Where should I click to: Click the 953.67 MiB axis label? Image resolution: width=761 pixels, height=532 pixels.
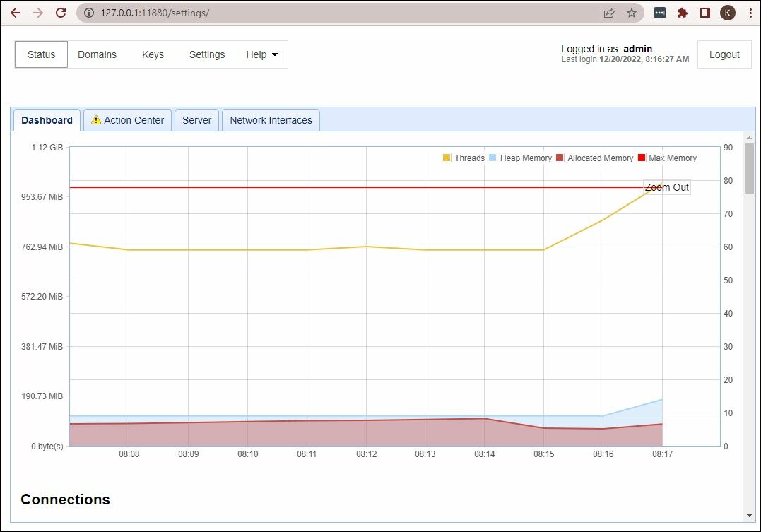[42, 196]
